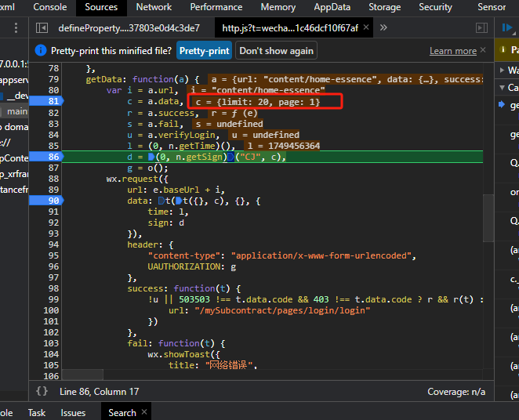Open the Performance tab
Viewport: 519px width, 420px height.
216,7
